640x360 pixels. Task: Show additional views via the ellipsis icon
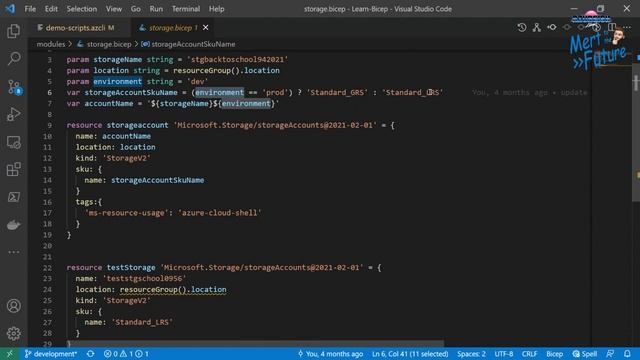point(13,252)
